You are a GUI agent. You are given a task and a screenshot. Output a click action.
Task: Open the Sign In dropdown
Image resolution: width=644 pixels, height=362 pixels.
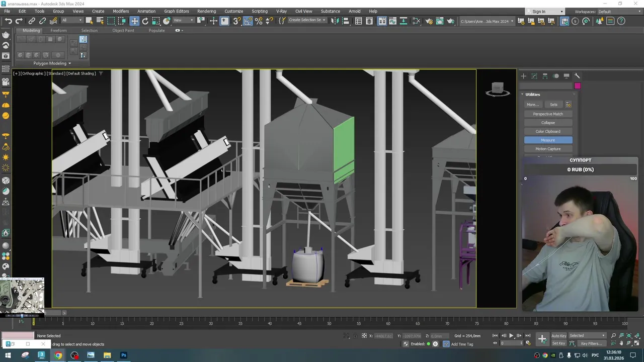coord(545,12)
